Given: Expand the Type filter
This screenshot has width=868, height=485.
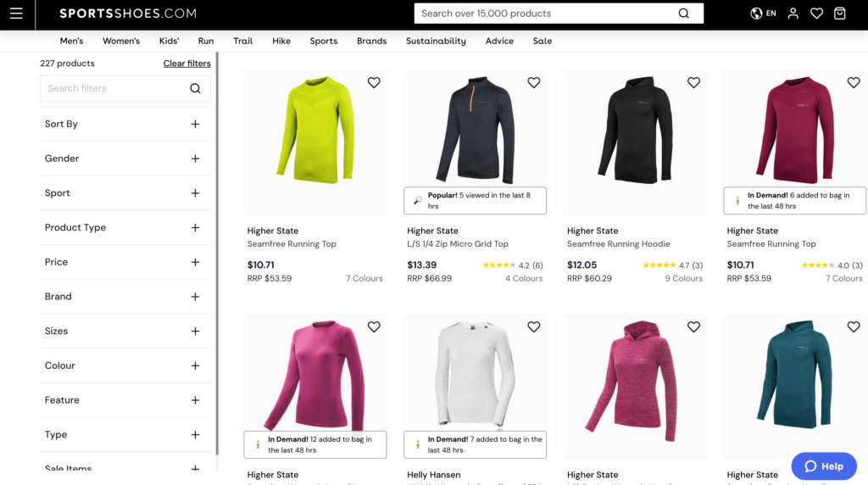Looking at the screenshot, I should click(125, 435).
